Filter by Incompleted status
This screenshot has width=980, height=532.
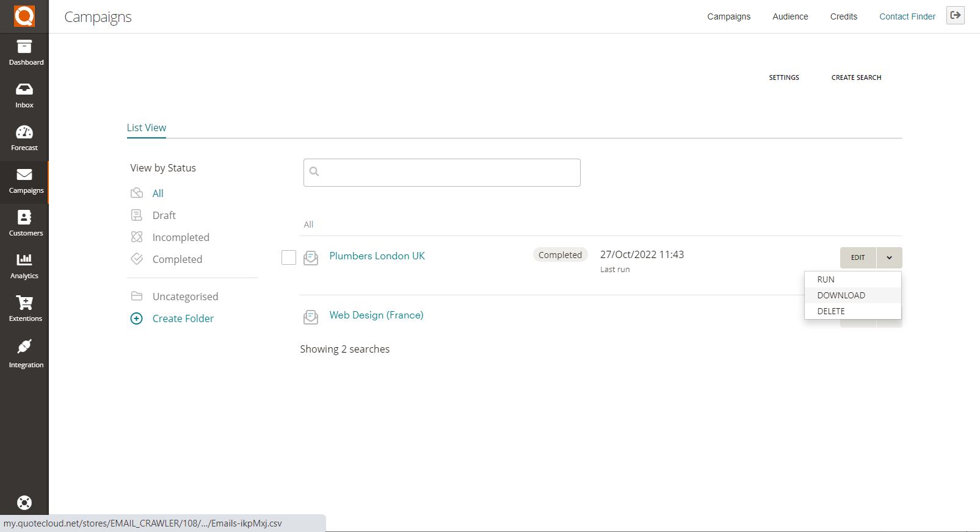(x=181, y=237)
